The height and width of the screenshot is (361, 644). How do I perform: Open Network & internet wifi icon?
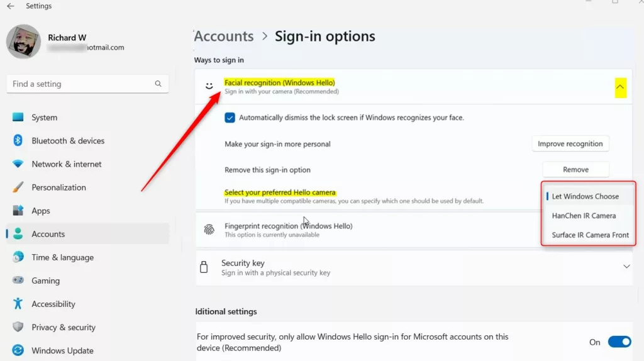(x=18, y=164)
